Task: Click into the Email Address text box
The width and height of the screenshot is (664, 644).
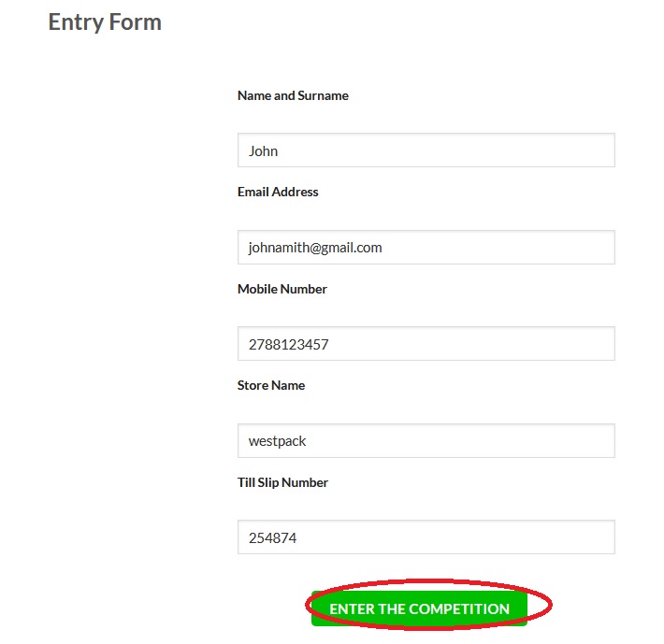Action: (x=426, y=248)
